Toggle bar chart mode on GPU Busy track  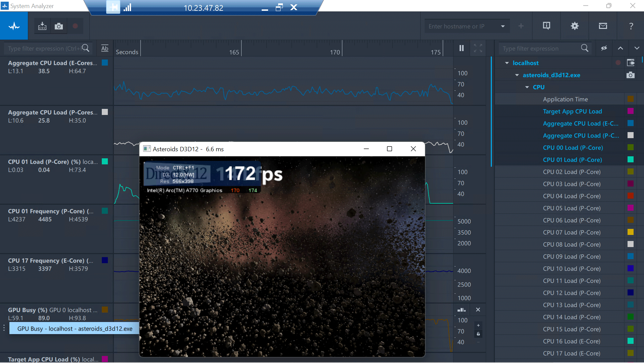coord(462,310)
